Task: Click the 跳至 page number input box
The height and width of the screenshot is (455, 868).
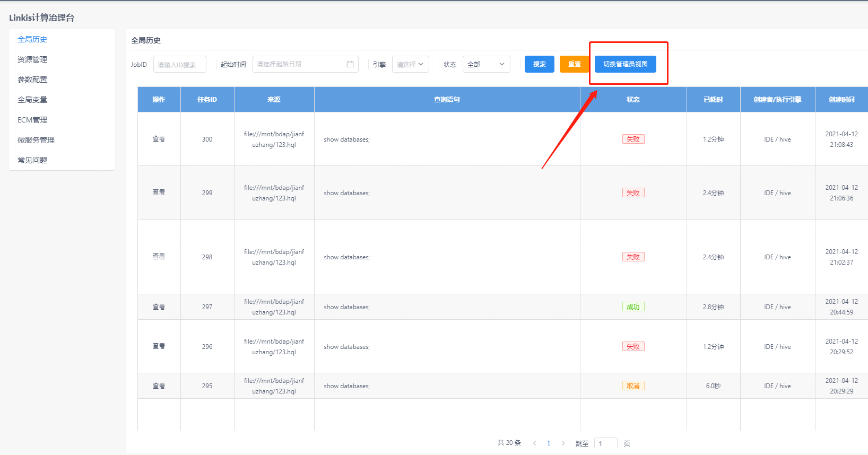Action: click(x=605, y=443)
